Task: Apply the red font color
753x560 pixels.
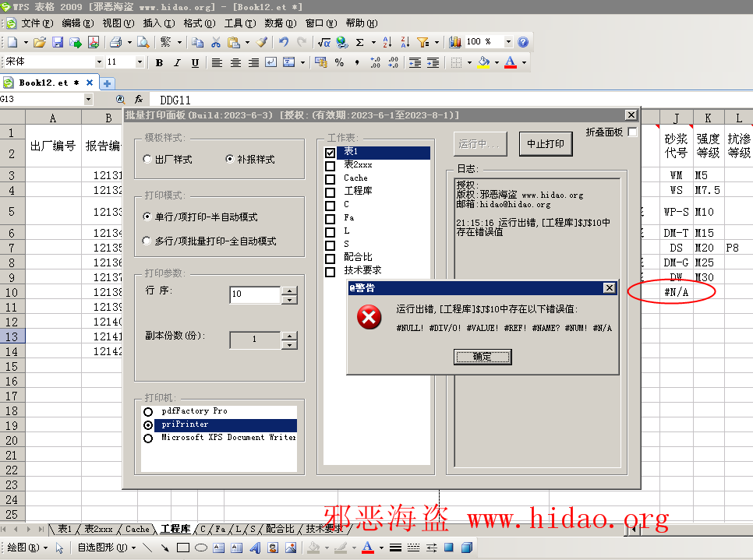Action: [511, 62]
